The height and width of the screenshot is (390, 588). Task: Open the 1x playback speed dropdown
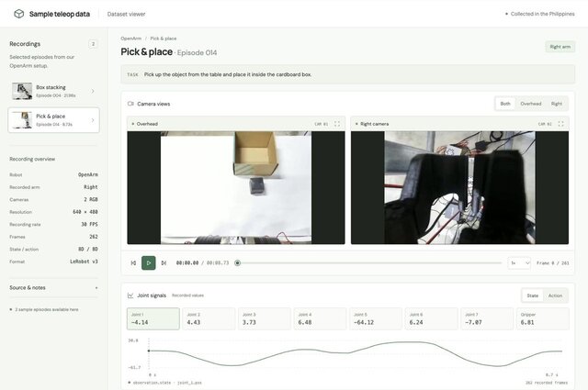tap(519, 263)
